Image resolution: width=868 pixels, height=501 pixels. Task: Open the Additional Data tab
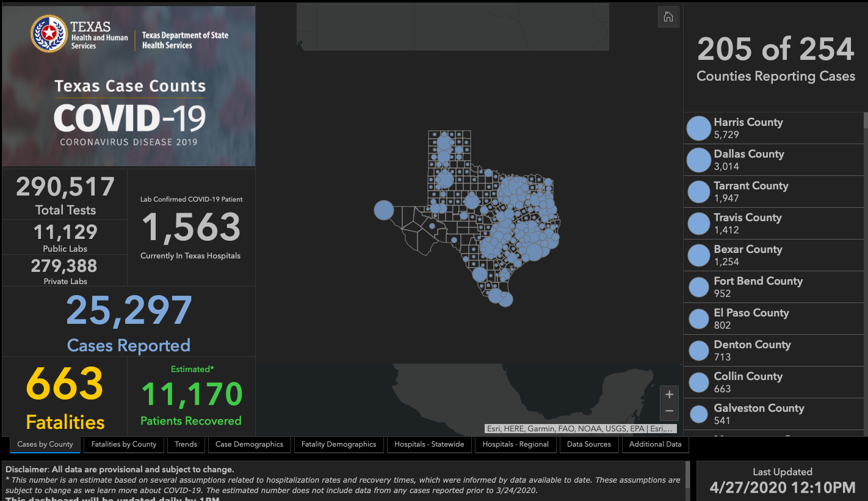click(x=655, y=444)
